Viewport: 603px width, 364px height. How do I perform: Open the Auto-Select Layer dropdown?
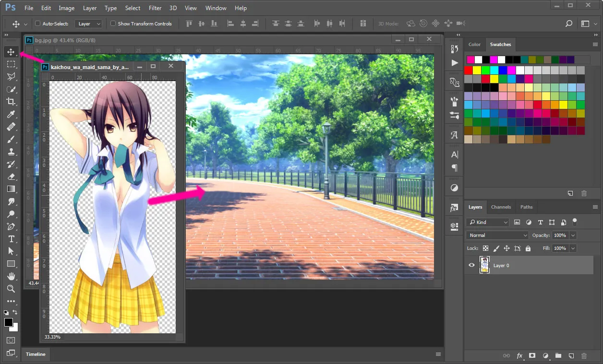[x=89, y=23]
